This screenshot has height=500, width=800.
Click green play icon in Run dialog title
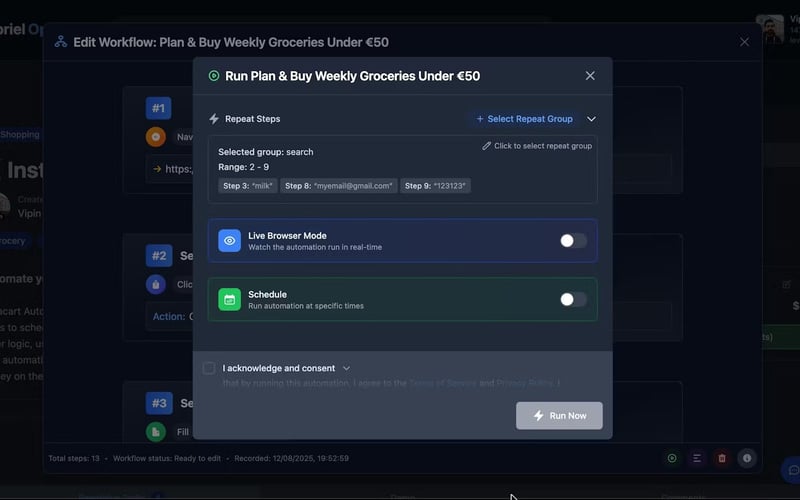pos(214,76)
